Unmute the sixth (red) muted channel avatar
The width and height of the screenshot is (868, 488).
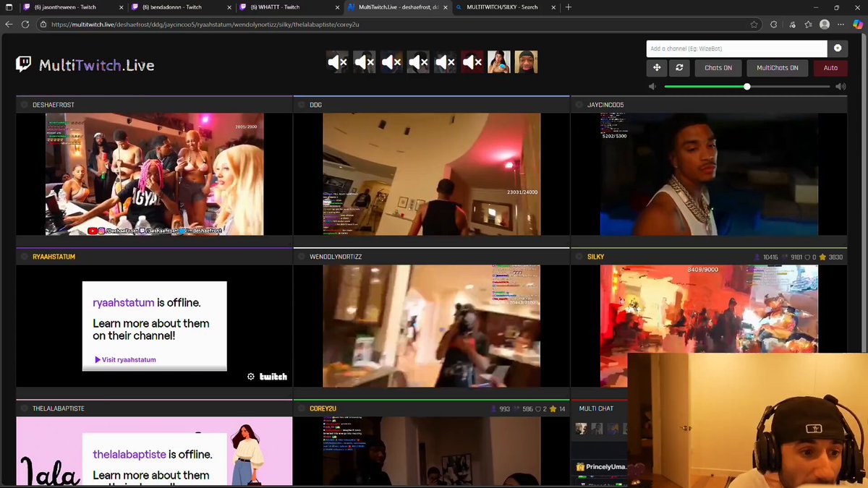pyautogui.click(x=472, y=62)
